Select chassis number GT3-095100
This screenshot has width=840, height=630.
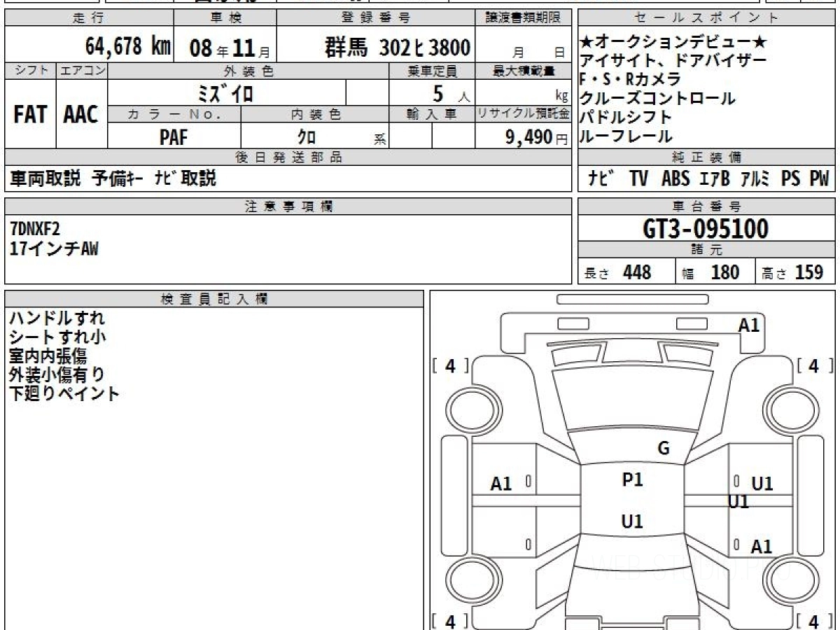pyautogui.click(x=705, y=228)
